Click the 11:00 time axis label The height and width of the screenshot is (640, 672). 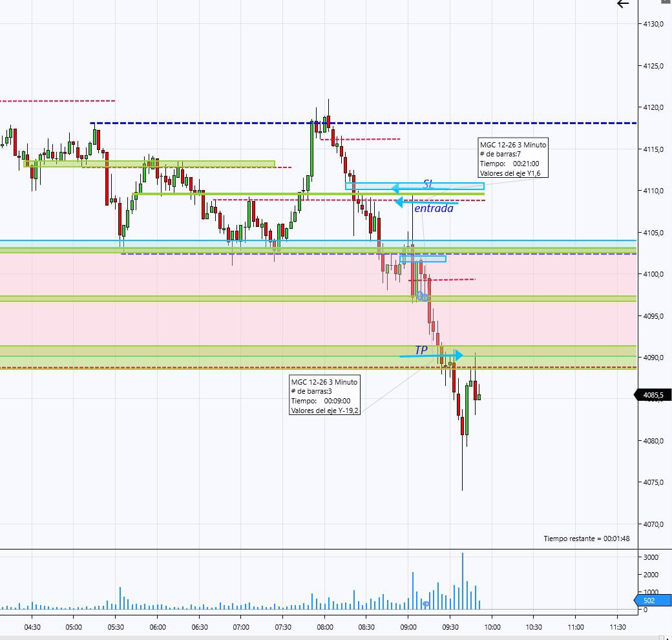pyautogui.click(x=576, y=627)
